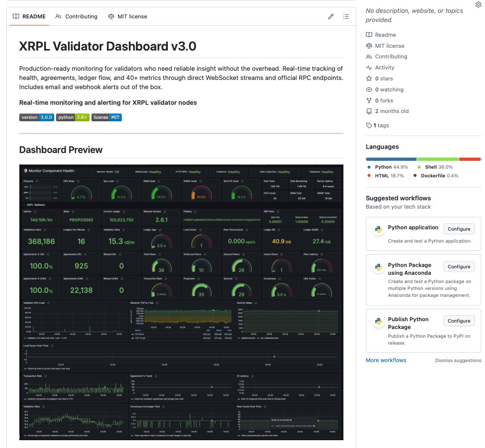
Task: Click the gear settings icon in About
Action: click(x=478, y=4)
